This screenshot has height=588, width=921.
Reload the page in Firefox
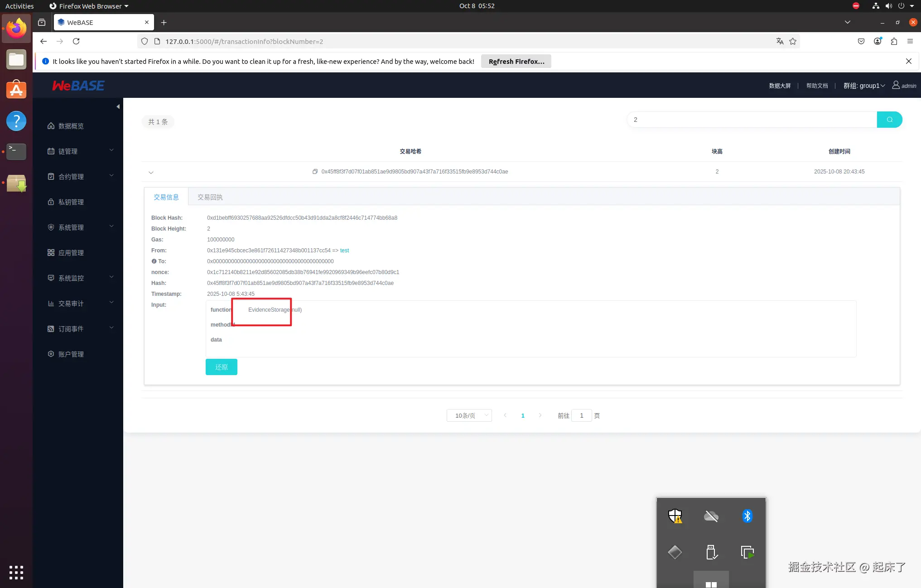[x=76, y=41]
